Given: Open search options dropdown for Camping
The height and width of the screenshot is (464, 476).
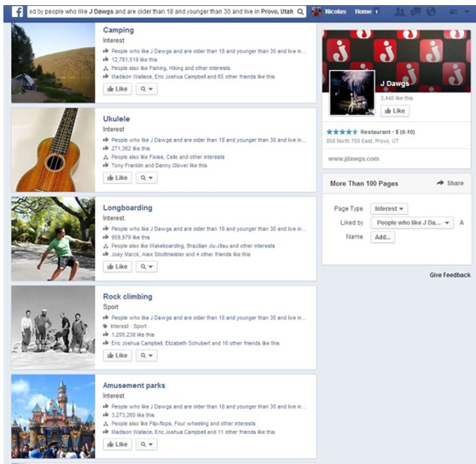Looking at the screenshot, I should pyautogui.click(x=147, y=89).
